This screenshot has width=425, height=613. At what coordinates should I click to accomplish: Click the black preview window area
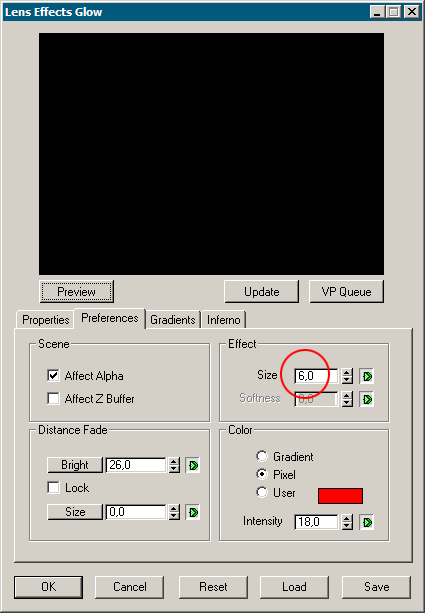(x=211, y=154)
